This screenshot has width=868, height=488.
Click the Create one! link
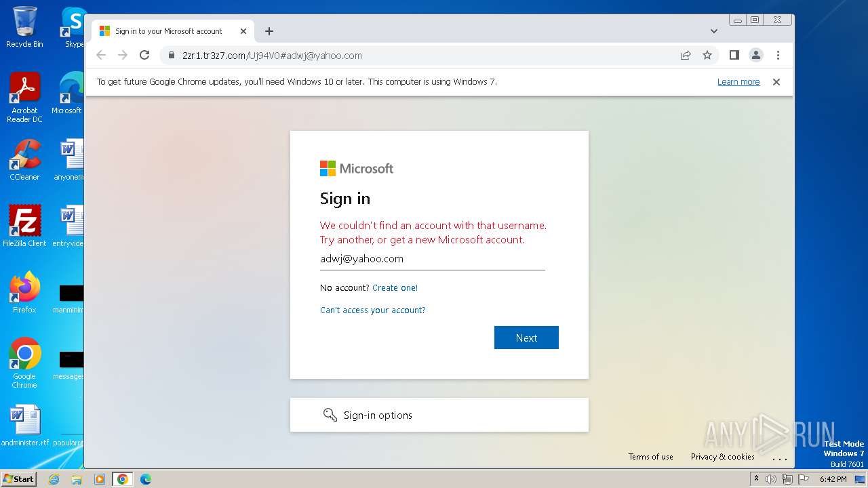pyautogui.click(x=395, y=288)
